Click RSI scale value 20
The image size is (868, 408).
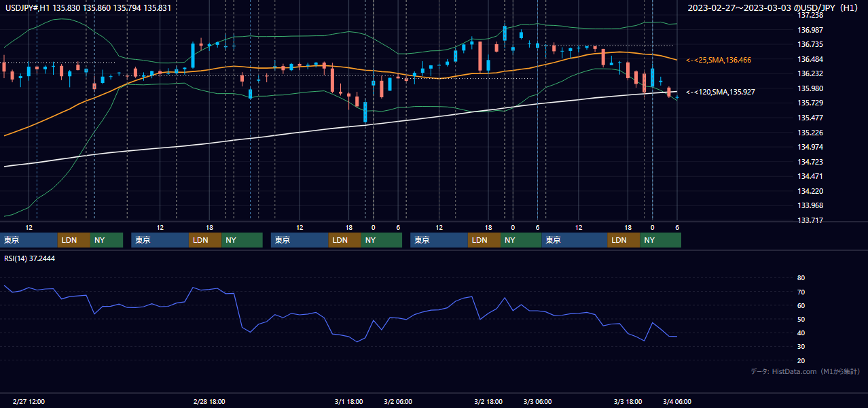point(801,360)
